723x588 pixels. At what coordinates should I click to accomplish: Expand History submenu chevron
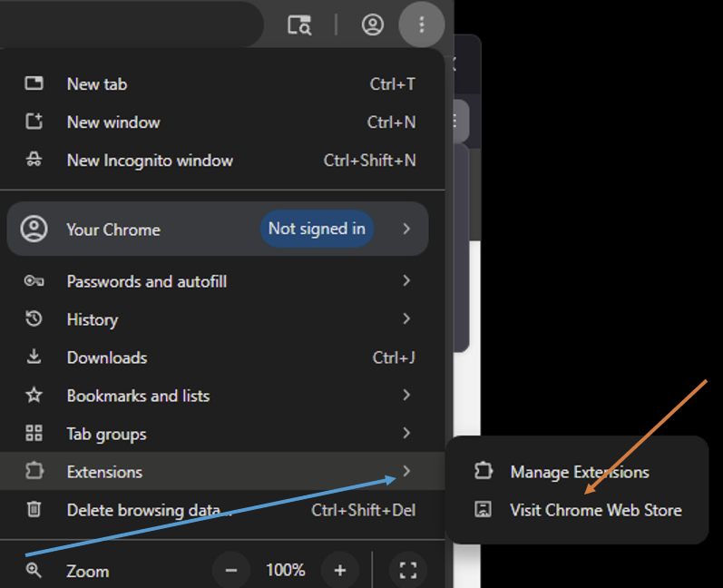pyautogui.click(x=406, y=318)
